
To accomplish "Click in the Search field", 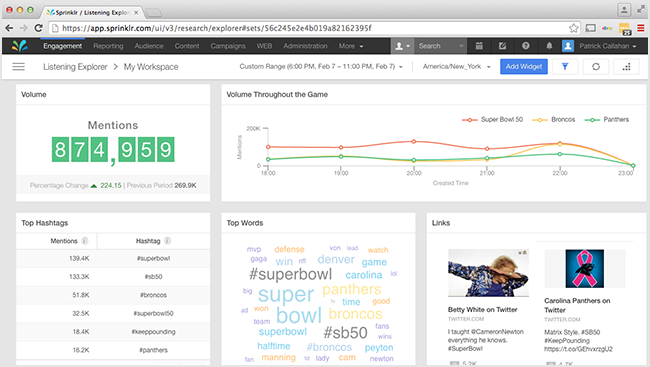I will (x=439, y=46).
